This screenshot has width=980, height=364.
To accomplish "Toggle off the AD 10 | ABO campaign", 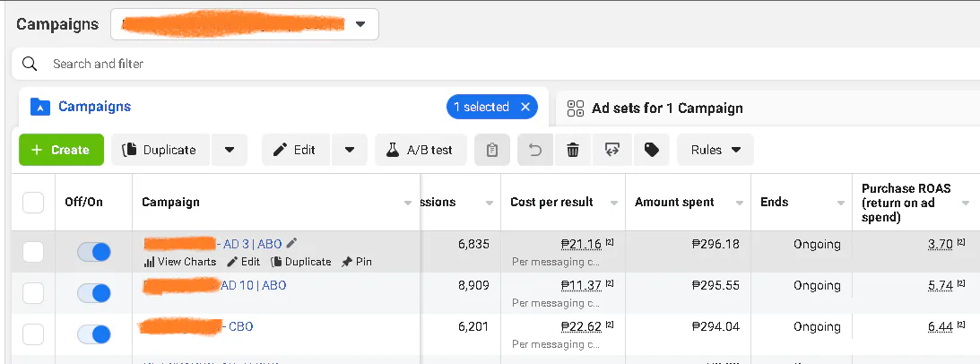I will (94, 293).
